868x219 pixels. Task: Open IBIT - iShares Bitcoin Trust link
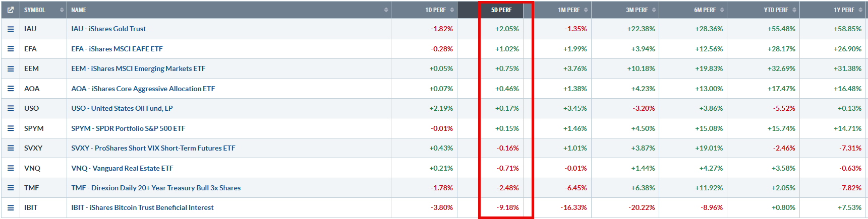click(142, 207)
